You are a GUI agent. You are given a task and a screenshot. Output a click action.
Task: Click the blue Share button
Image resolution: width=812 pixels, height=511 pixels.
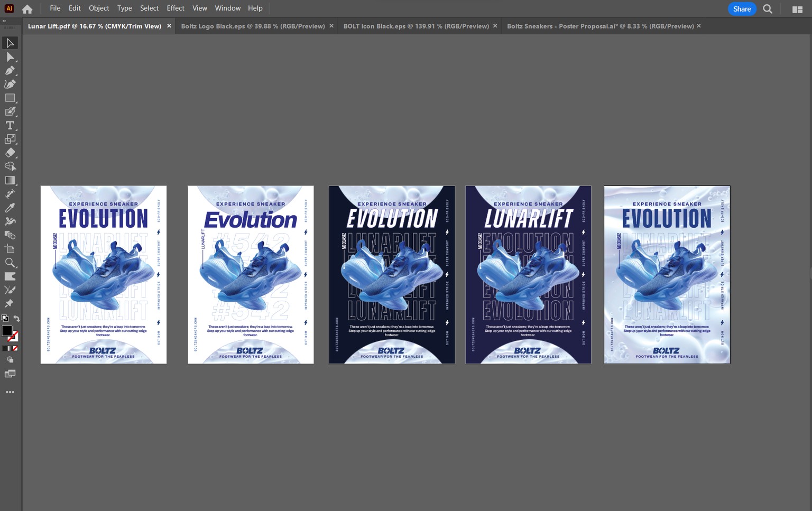click(x=742, y=9)
